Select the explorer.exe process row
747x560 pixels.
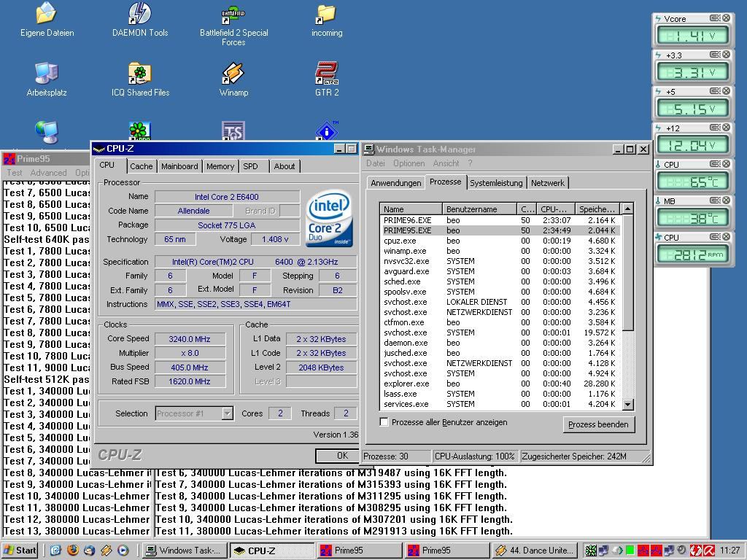(500, 384)
